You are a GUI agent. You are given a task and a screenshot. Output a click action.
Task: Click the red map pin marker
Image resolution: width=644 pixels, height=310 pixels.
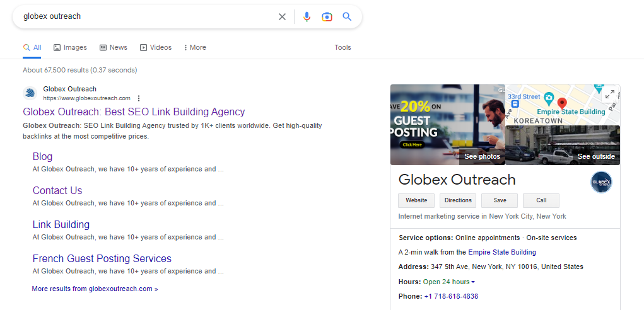562,104
